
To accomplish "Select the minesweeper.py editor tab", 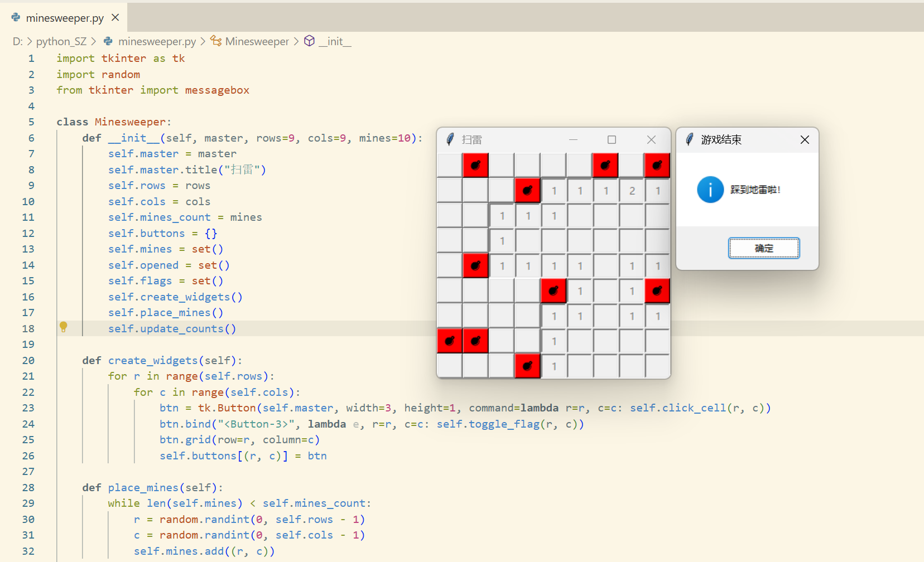I will 64,18.
